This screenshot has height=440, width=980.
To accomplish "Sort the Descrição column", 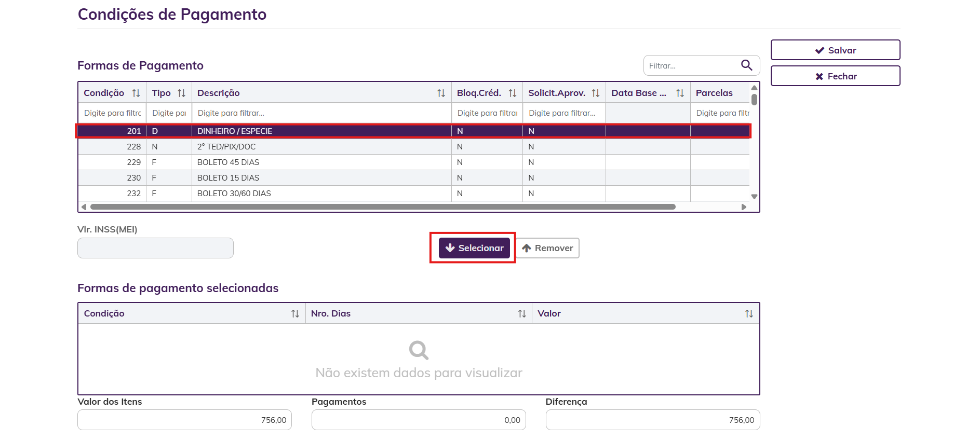I will point(441,93).
